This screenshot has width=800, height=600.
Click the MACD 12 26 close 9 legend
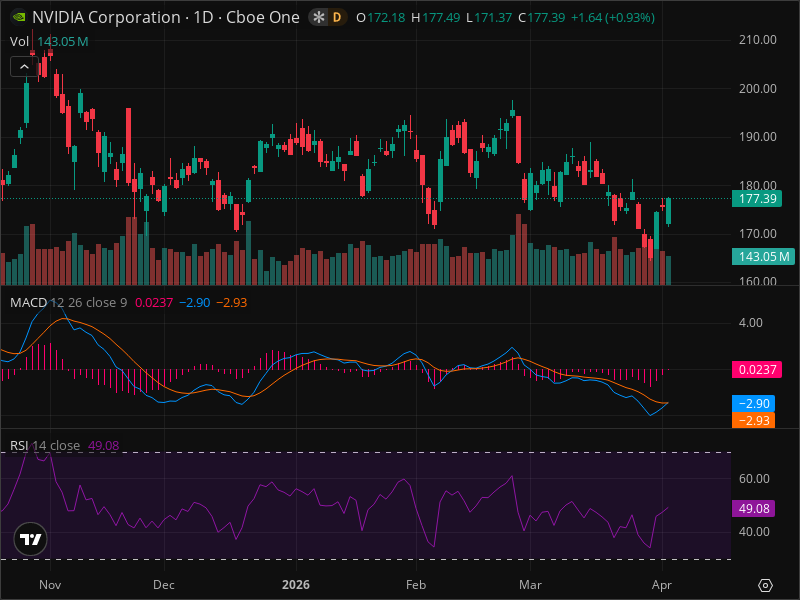coord(68,303)
